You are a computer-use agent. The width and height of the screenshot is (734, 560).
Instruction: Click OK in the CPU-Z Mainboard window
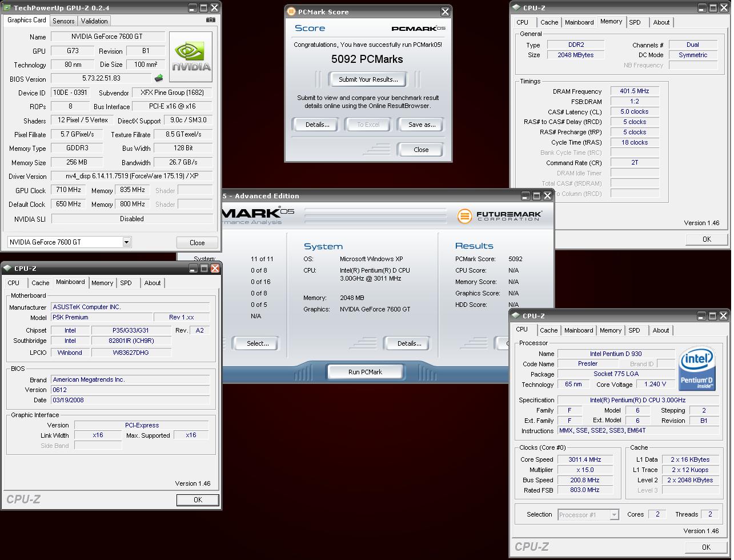click(198, 500)
